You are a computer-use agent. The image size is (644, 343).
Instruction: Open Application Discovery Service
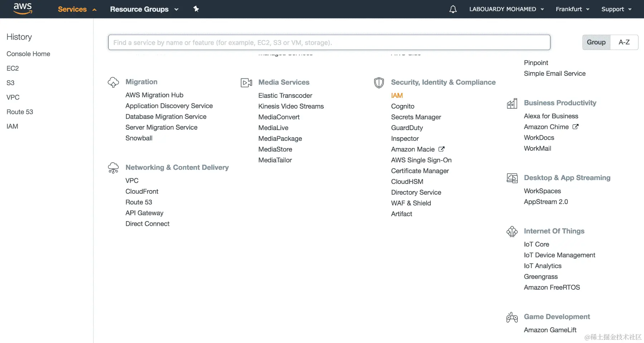coord(169,106)
